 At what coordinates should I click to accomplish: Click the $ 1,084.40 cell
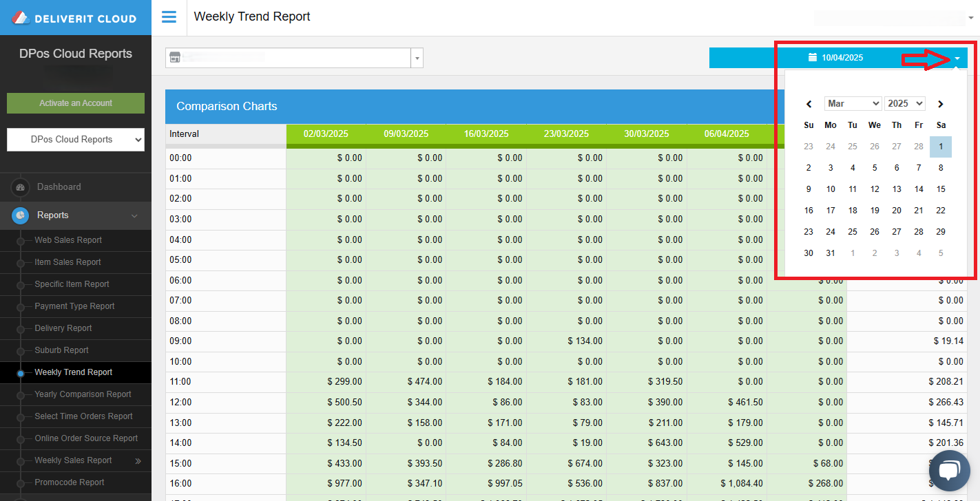[727, 484]
